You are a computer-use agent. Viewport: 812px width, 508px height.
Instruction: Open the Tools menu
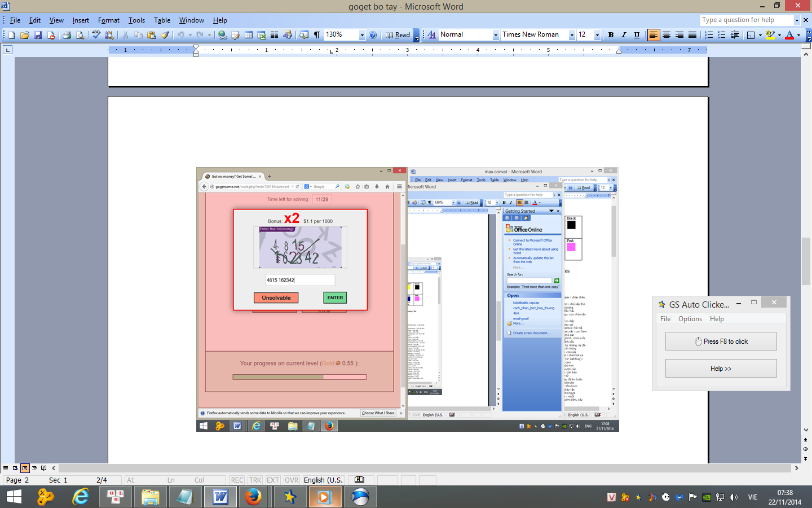coord(136,20)
